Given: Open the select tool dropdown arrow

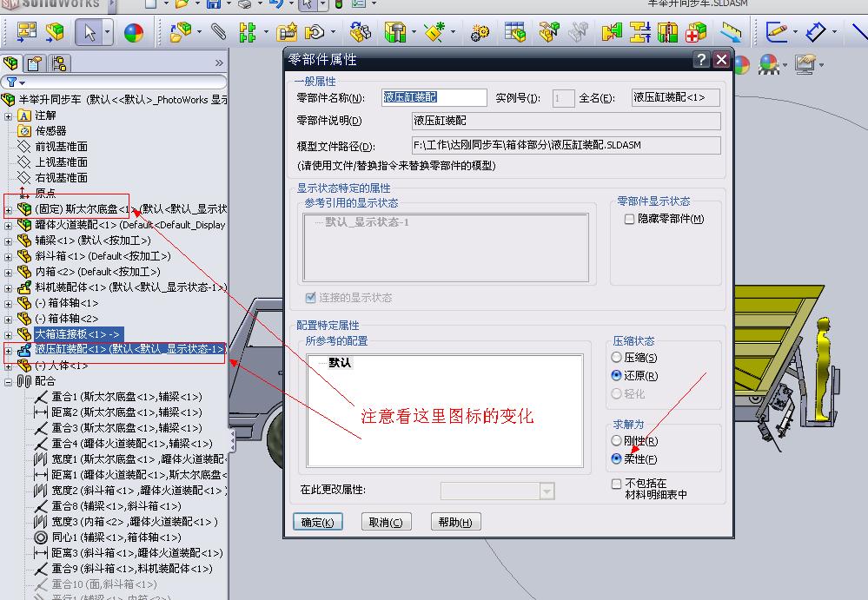Looking at the screenshot, I should point(106,32).
